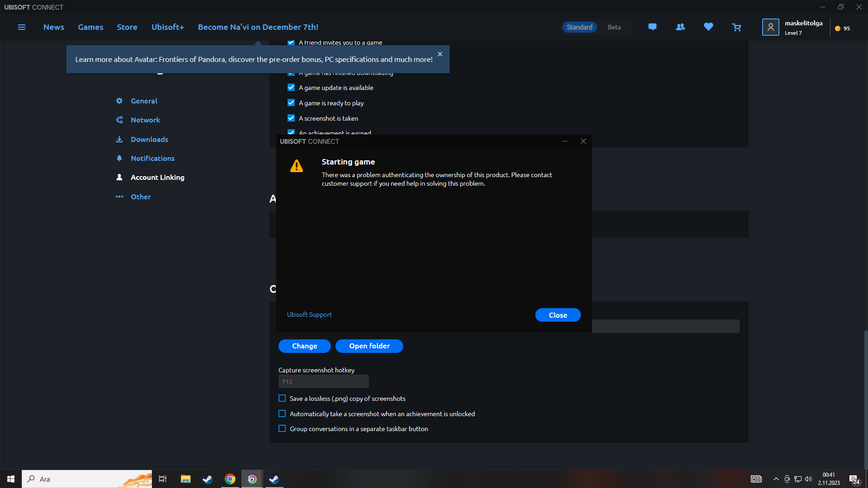Open General settings section
This screenshot has height=488, width=868.
coord(144,101)
